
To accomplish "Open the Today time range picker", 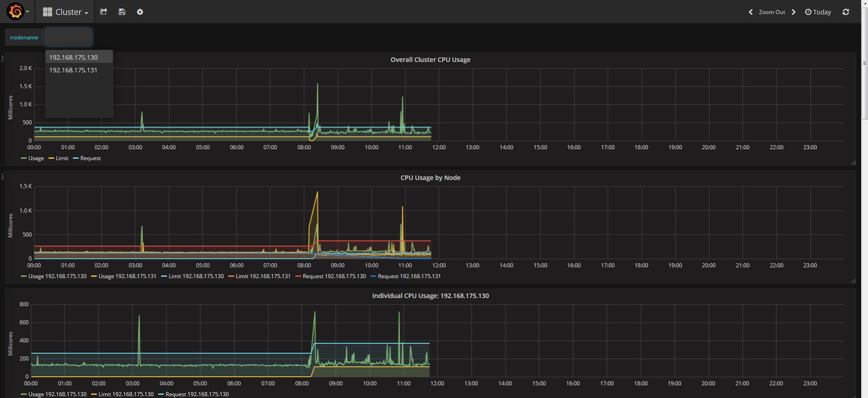I will (x=818, y=12).
